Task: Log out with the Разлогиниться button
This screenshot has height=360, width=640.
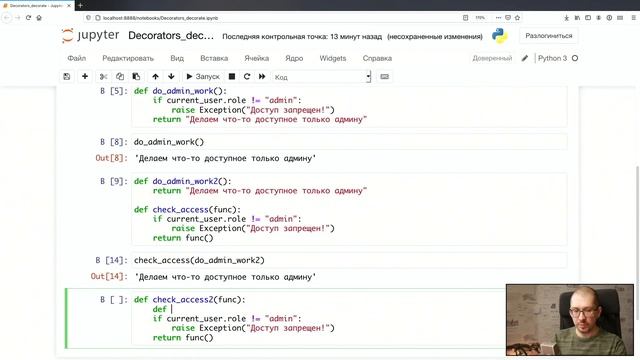Action: click(x=549, y=36)
